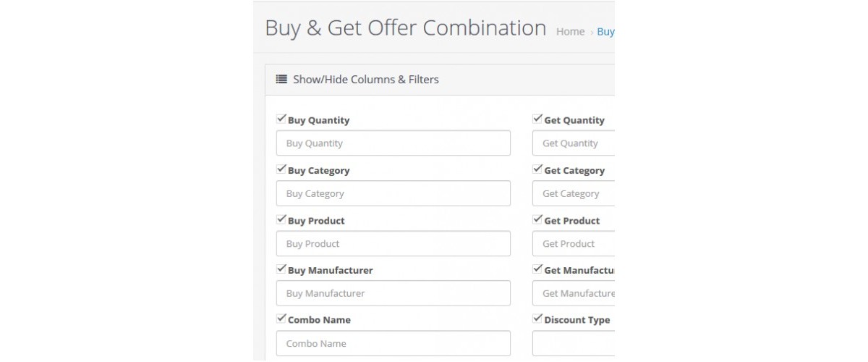Toggle the Buy Quantity checkbox
This screenshot has height=362, width=868.
point(281,119)
